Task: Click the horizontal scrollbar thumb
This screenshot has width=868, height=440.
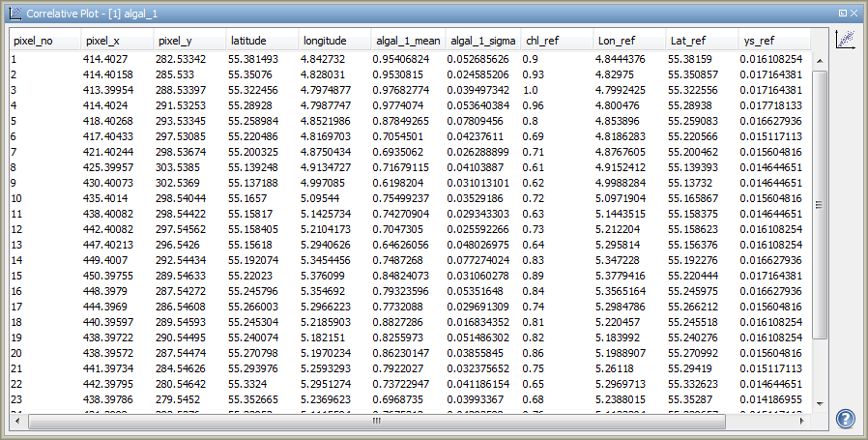Action: (376, 422)
